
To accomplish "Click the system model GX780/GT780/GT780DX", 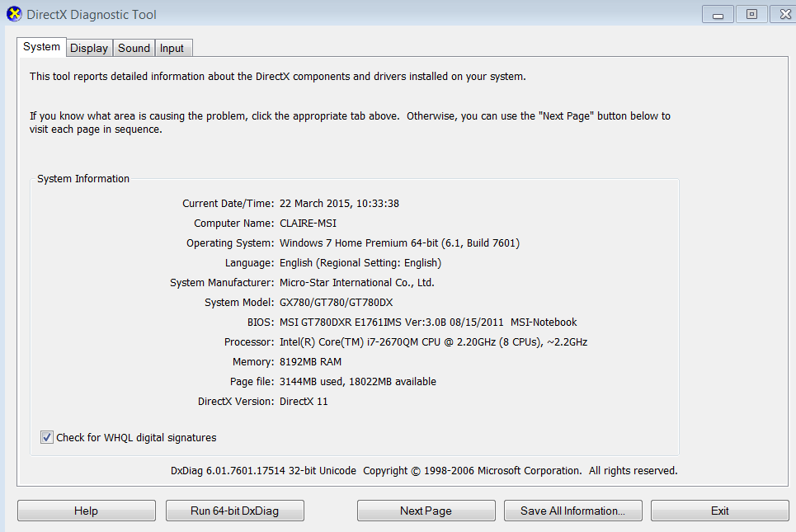I will click(336, 303).
